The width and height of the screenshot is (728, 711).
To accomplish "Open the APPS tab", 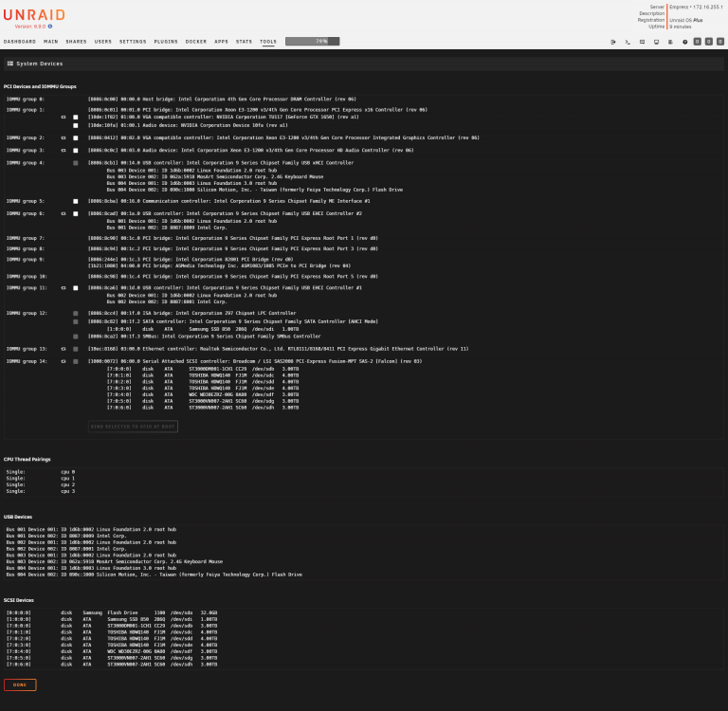I will (222, 42).
